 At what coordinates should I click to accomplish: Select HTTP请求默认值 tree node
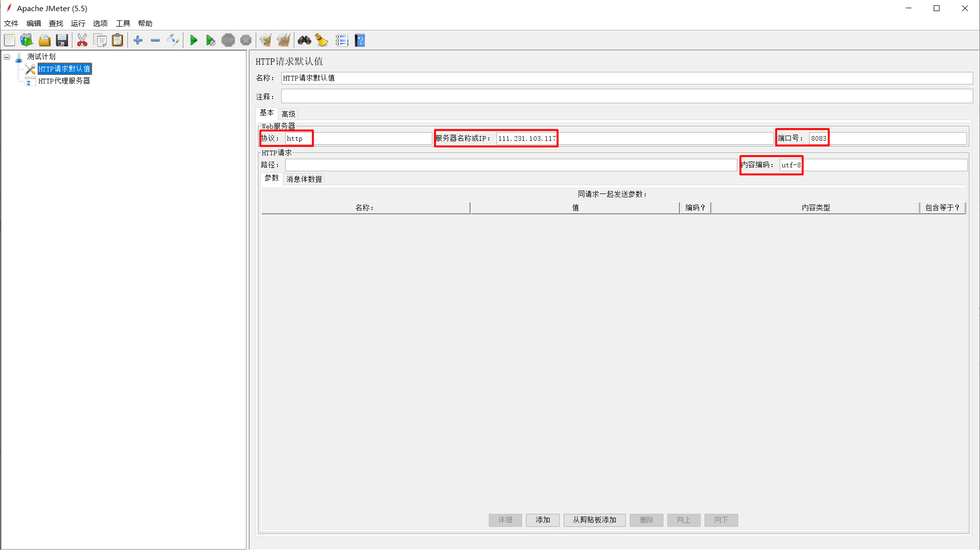(x=65, y=69)
